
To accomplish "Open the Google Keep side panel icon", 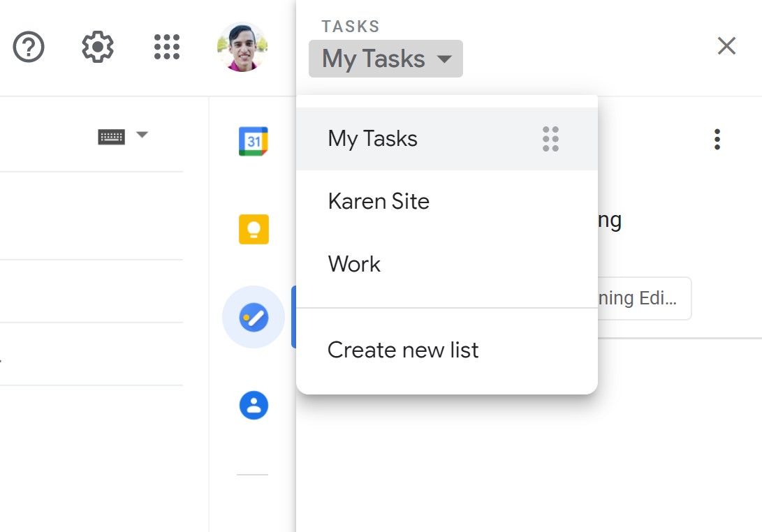I will pos(252,228).
